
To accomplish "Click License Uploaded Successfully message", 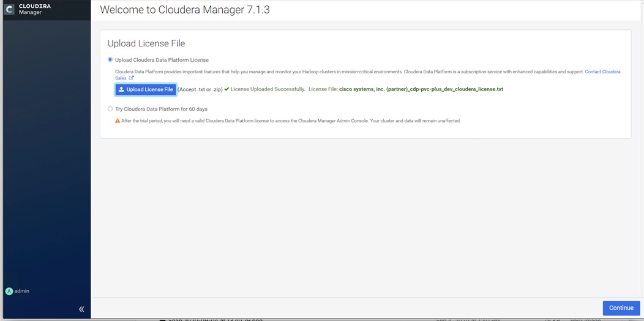I will [268, 89].
